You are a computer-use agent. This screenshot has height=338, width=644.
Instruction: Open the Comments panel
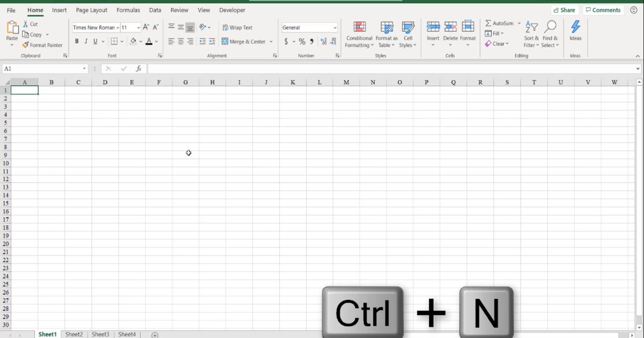tap(603, 10)
